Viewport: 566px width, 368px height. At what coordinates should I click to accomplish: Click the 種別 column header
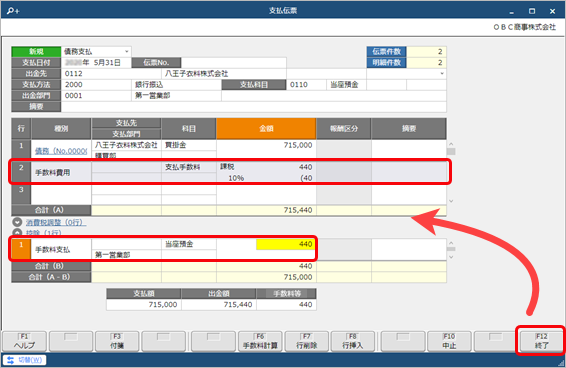tap(61, 129)
